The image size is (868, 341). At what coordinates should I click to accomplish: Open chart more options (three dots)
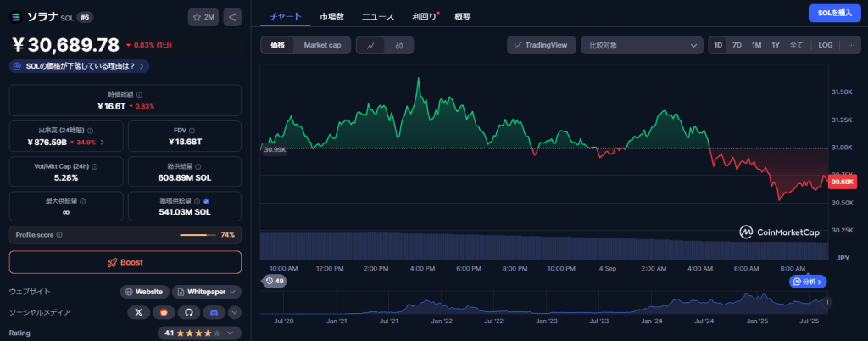coord(851,46)
